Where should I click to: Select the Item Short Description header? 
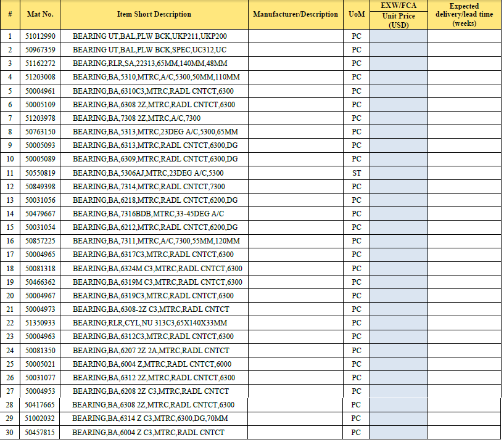(x=154, y=14)
